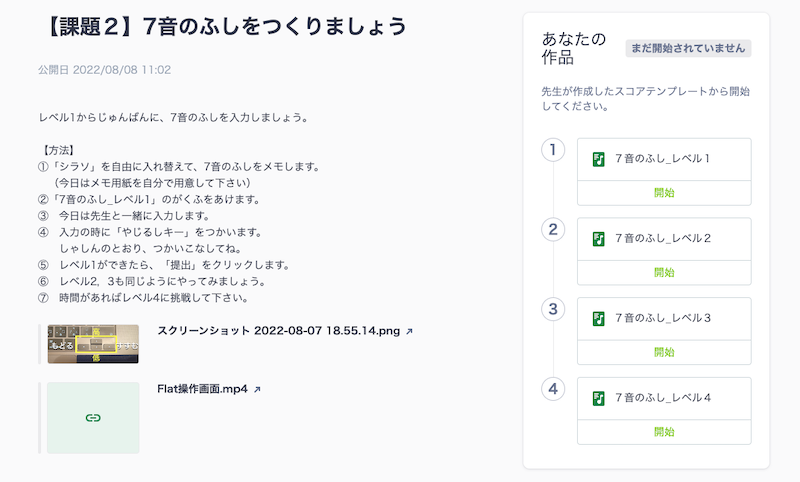The width and height of the screenshot is (800, 482).
Task: Open the スクリーンショット 2022-08-07 18.55.14.png attachment link
Action: (278, 330)
